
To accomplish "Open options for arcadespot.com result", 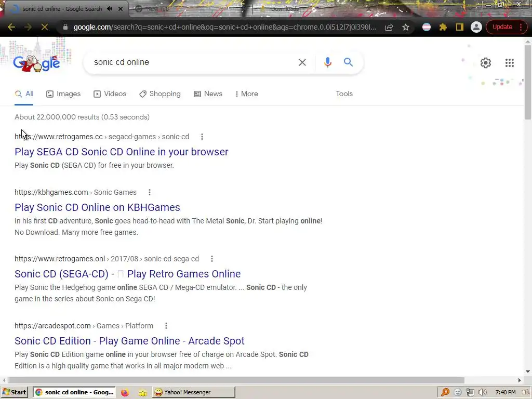I will [166, 326].
